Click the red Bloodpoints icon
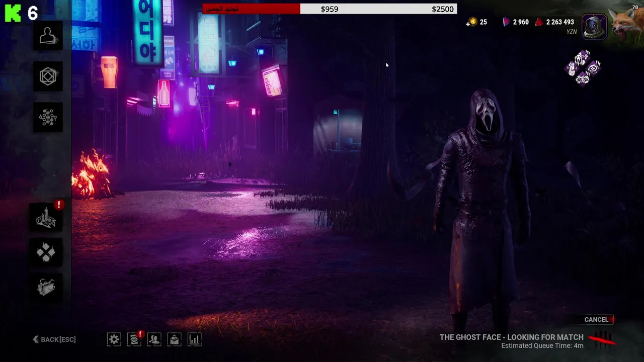The image size is (644, 362). point(539,22)
